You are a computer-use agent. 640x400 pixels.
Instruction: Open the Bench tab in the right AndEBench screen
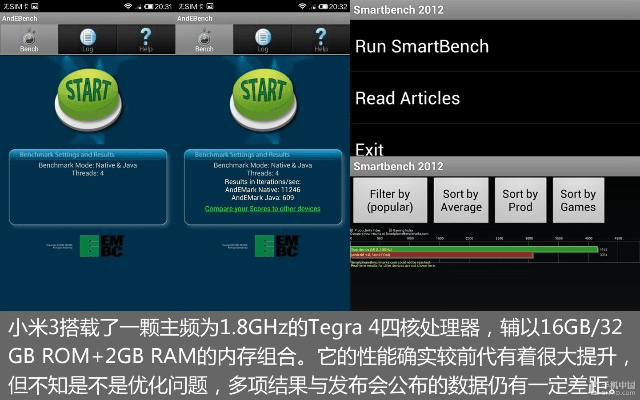(x=204, y=40)
